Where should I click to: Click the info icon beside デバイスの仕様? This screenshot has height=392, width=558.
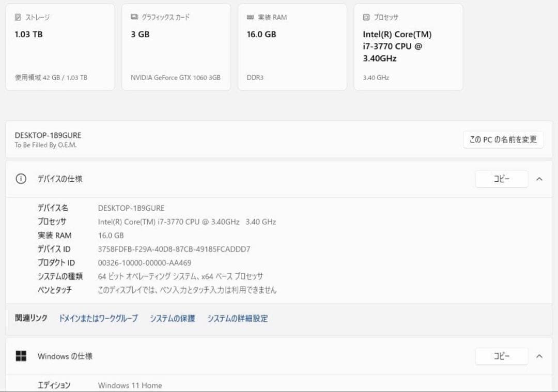[x=21, y=179]
